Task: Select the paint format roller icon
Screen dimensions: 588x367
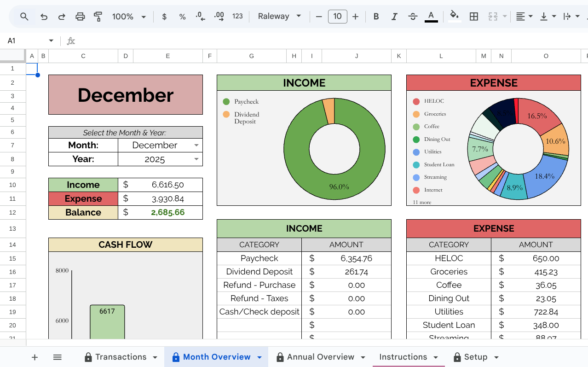Action: tap(98, 17)
